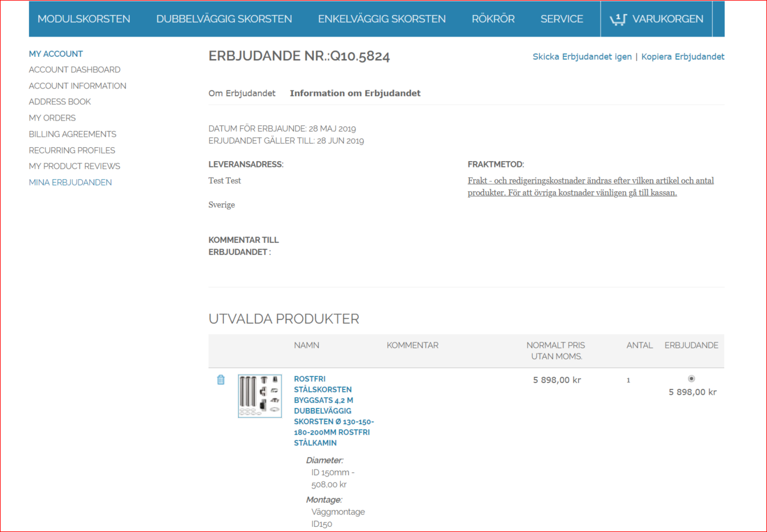767x532 pixels.
Task: Click Kopiera Erbjudandet link
Action: [x=683, y=57]
